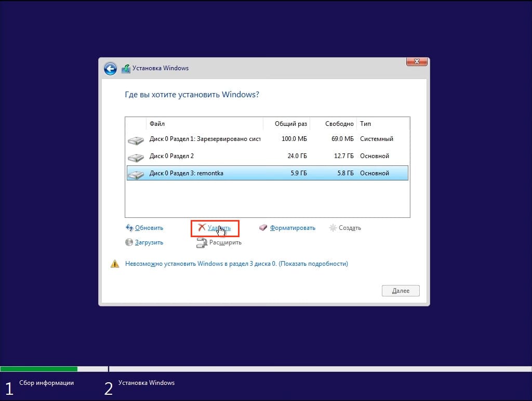Sort by the Файл column header
This screenshot has width=532, height=401.
pos(205,124)
